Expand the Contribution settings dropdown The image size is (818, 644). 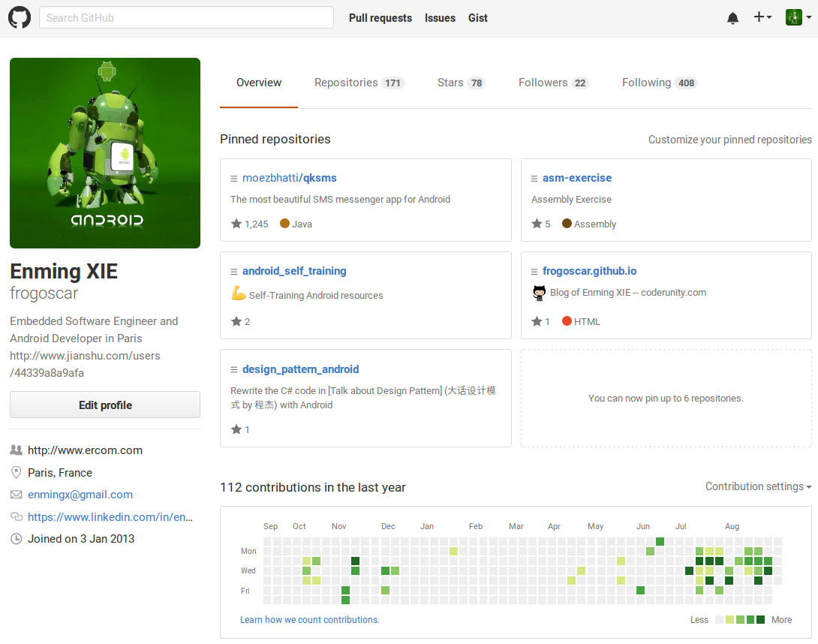click(x=758, y=486)
